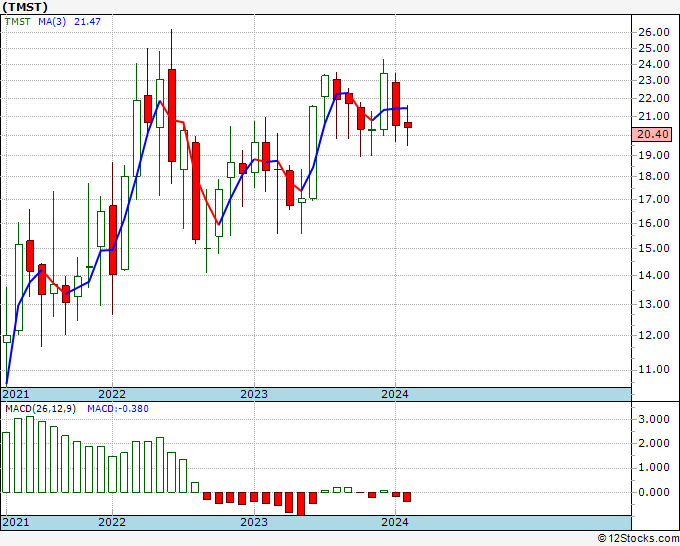Screen dimensions: 680x546
Task: Click the 21.47 moving average value
Action: point(87,22)
